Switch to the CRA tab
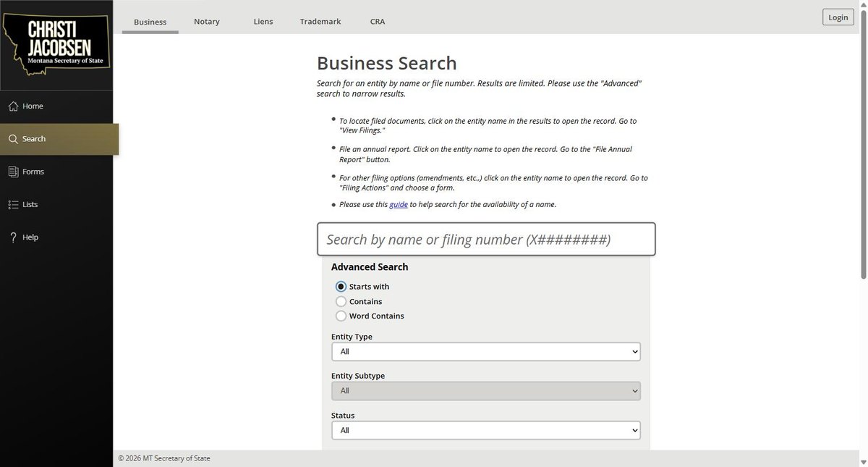 tap(378, 22)
